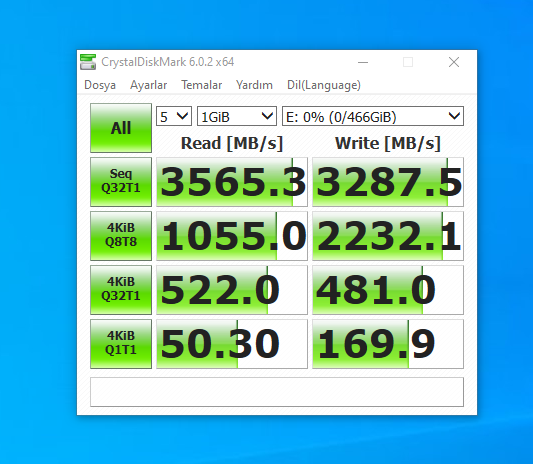Image resolution: width=533 pixels, height=464 pixels.
Task: Run the 4KiB Q32T1 benchmark
Action: pos(121,290)
